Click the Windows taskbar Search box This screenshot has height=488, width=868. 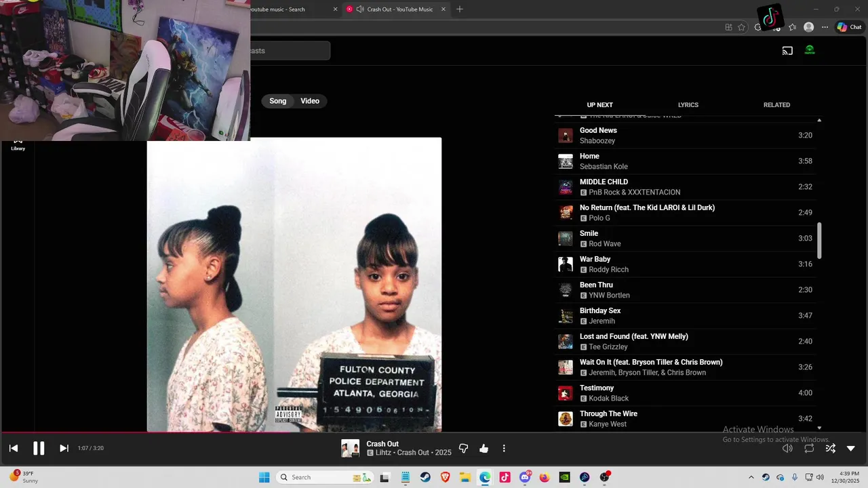coord(325,477)
